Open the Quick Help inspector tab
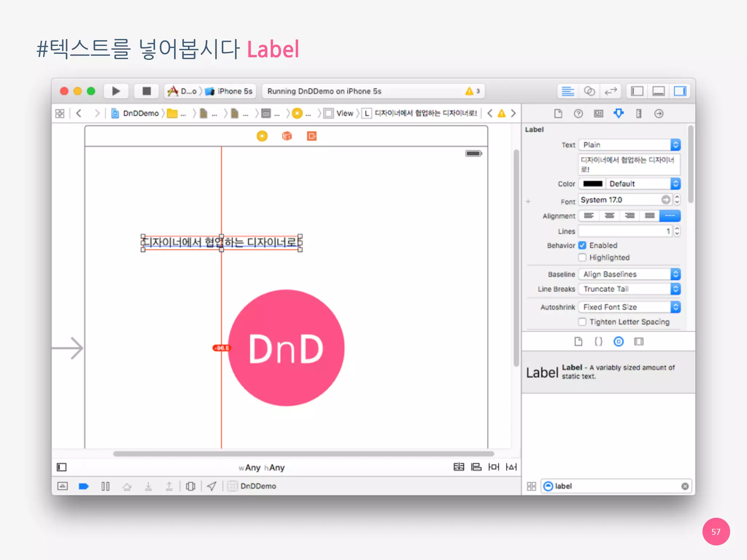 [578, 114]
